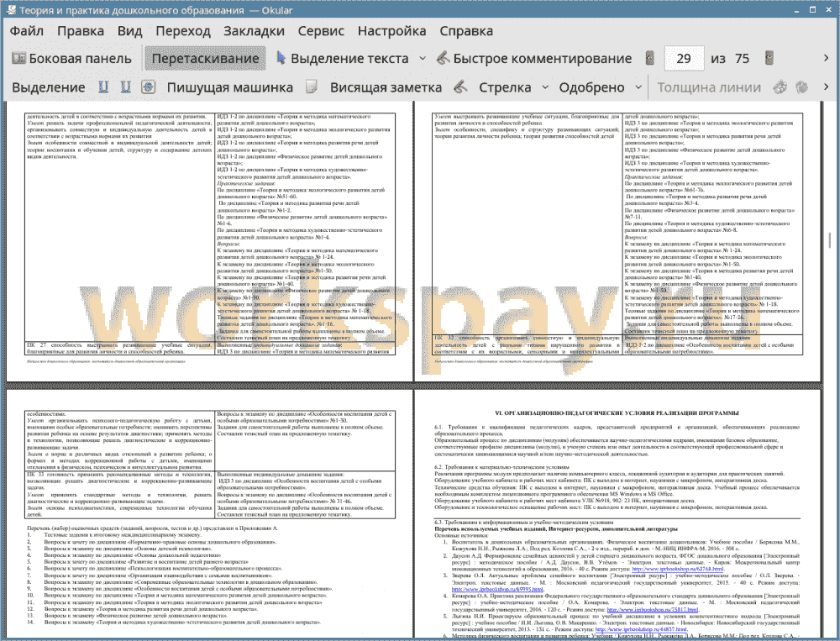This screenshot has width=840, height=641.
Task: Open link iprbookshop.ru/62768.html
Action: pyautogui.click(x=678, y=570)
